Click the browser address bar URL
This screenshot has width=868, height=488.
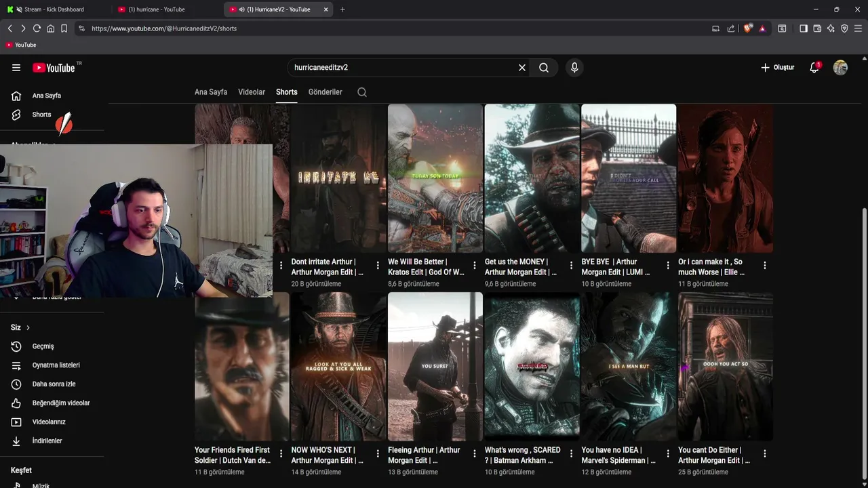[x=164, y=28]
